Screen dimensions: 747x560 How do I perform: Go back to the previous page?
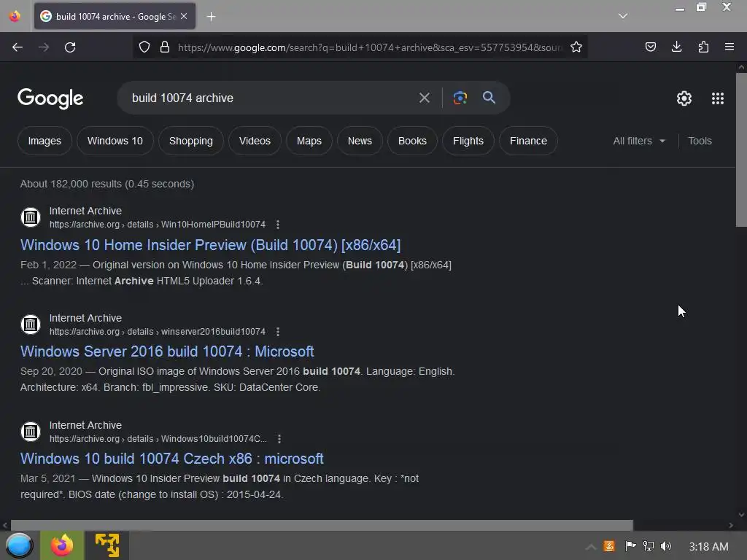click(18, 47)
